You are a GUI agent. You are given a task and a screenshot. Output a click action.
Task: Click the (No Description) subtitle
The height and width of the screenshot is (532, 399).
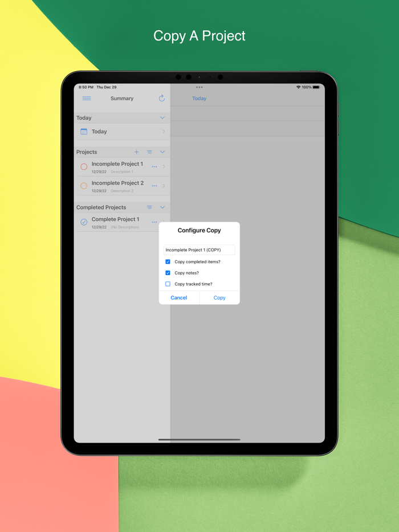(x=125, y=227)
